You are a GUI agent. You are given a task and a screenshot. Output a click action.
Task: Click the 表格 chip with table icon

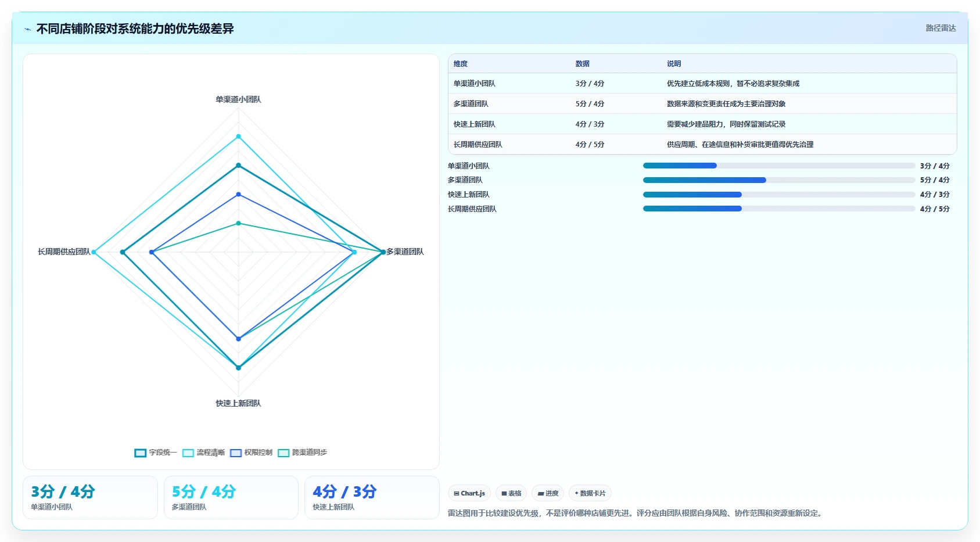[511, 493]
